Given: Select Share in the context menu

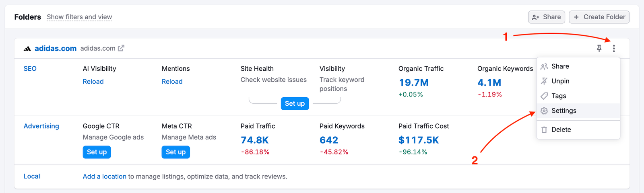Looking at the screenshot, I should coord(560,66).
